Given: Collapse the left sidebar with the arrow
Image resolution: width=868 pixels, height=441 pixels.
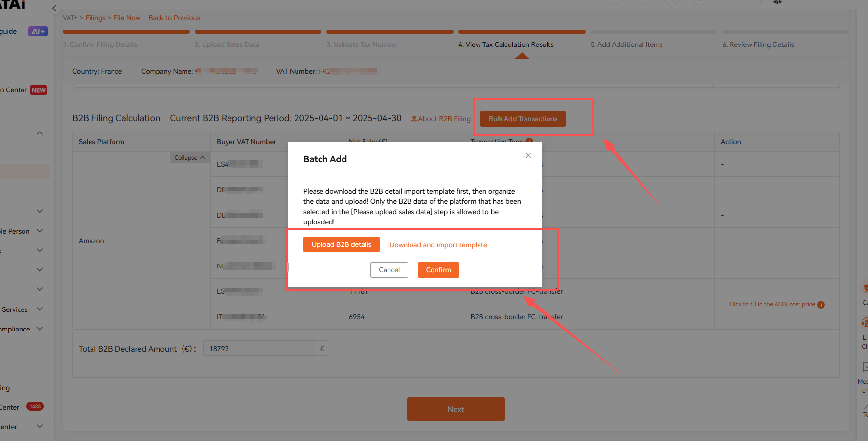Looking at the screenshot, I should (54, 8).
